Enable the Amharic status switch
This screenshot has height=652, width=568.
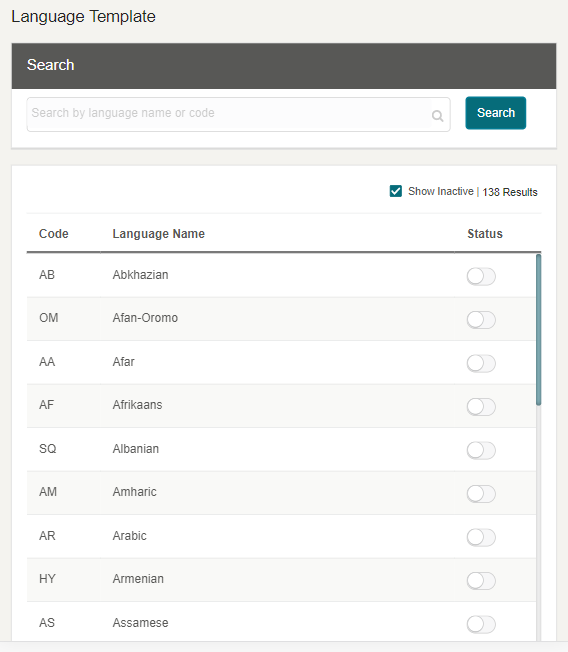481,494
